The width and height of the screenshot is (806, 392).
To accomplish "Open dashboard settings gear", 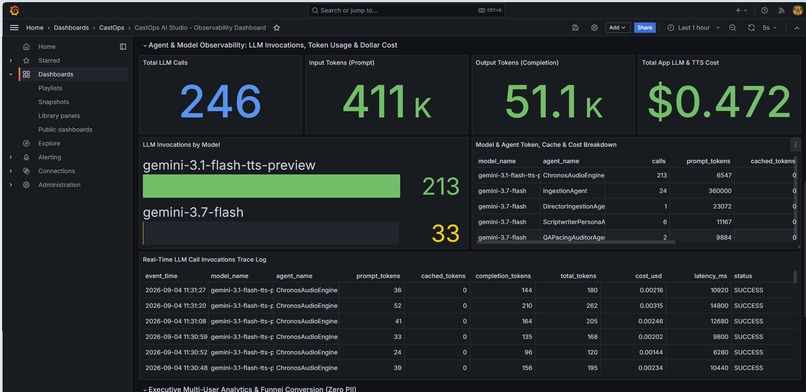I will coord(594,28).
